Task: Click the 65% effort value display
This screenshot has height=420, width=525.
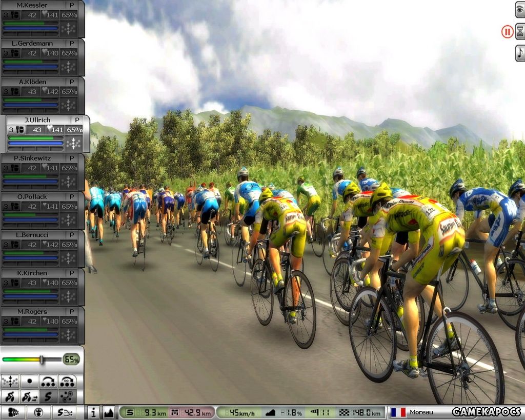Action: tap(71, 359)
